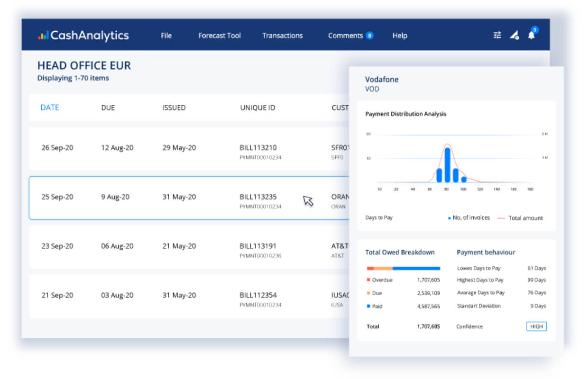Click the Avarage Days to Pay value 76 Days
588x379 pixels.
[x=537, y=293]
